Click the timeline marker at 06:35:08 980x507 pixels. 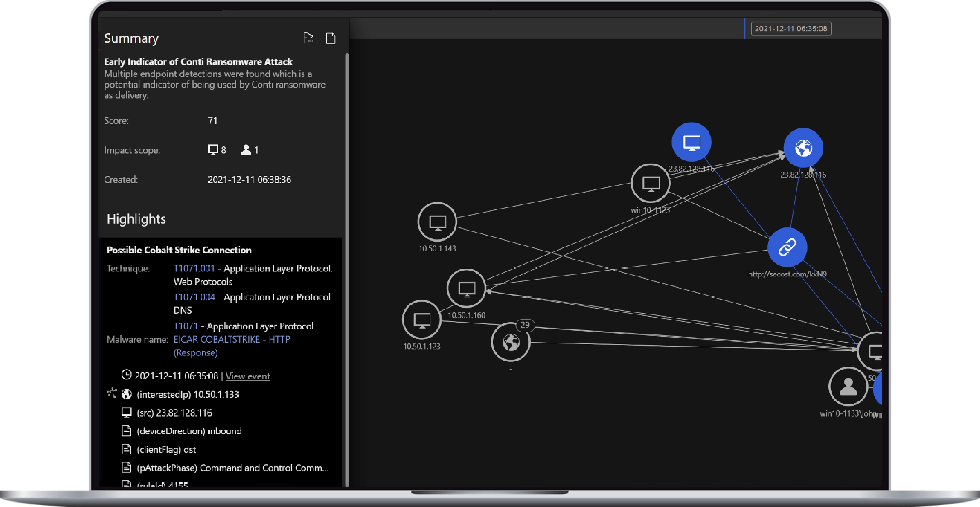790,29
